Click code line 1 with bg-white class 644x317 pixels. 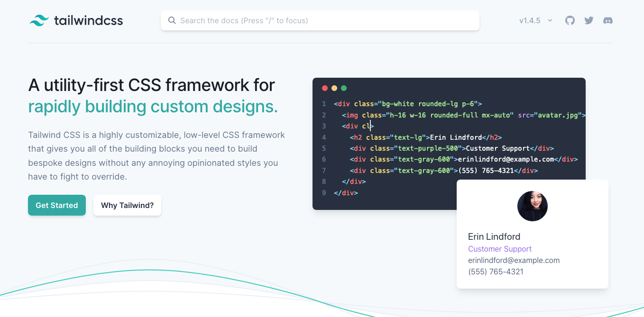click(x=408, y=104)
